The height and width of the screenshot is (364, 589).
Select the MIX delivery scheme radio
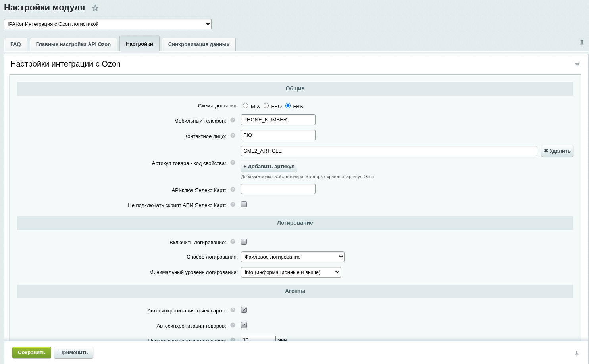pos(246,106)
